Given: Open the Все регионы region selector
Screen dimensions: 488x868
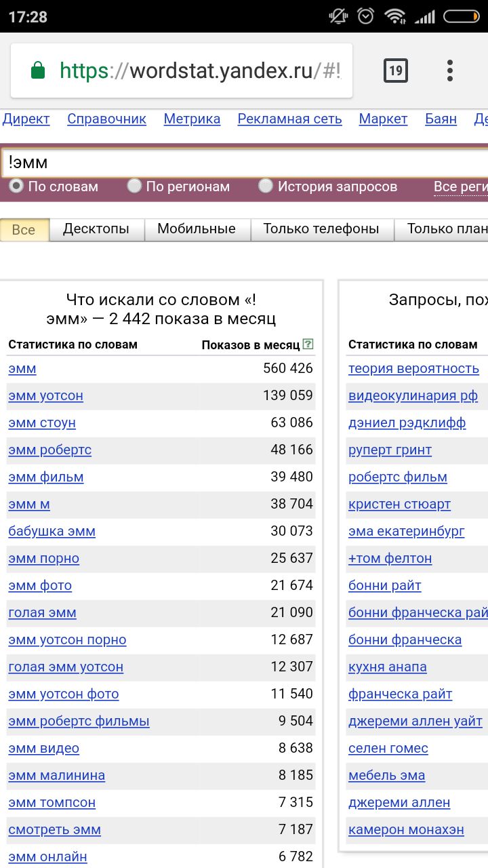Looking at the screenshot, I should (461, 186).
